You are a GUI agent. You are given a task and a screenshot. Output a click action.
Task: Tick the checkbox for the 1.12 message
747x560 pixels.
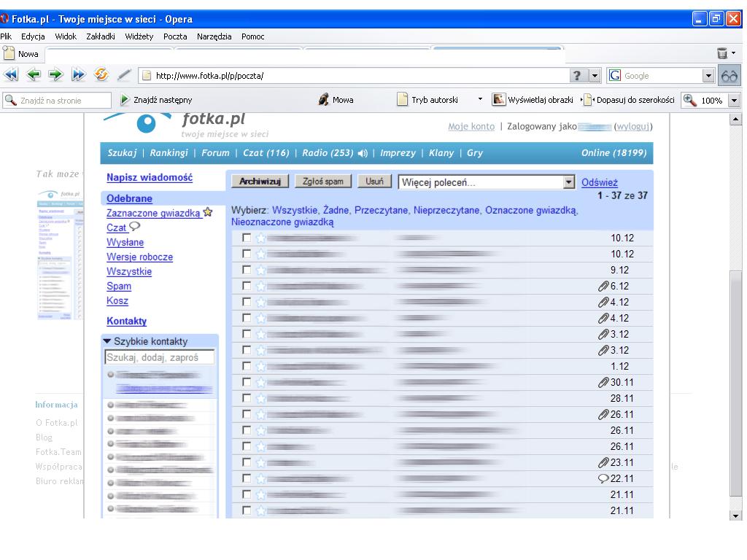[x=247, y=366]
